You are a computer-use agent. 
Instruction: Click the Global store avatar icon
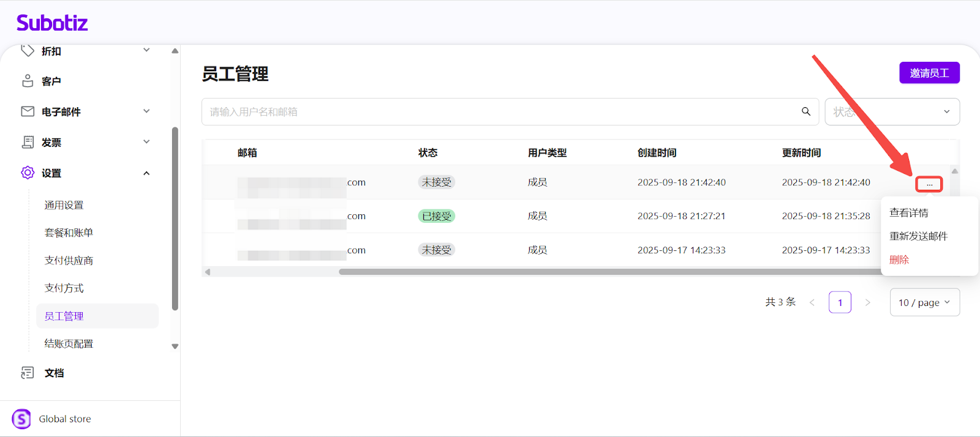point(21,419)
